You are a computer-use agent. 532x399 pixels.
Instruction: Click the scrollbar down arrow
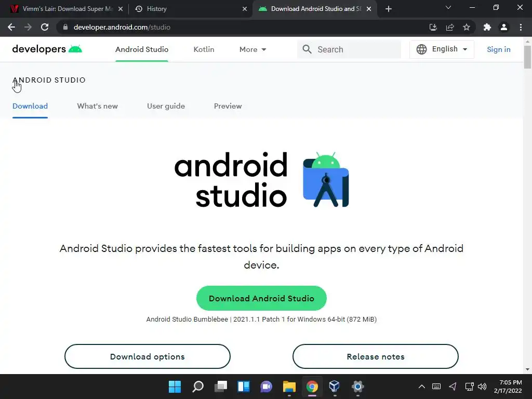(x=527, y=369)
